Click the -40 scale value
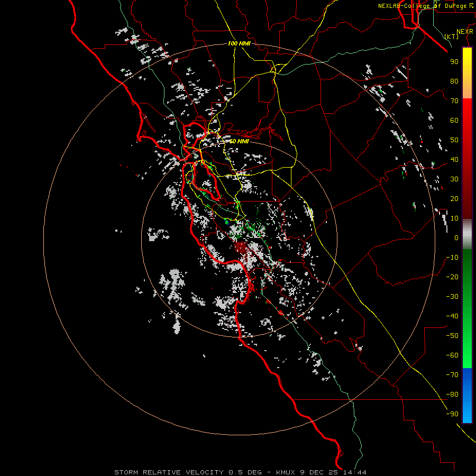This screenshot has width=476, height=476. coord(452,316)
